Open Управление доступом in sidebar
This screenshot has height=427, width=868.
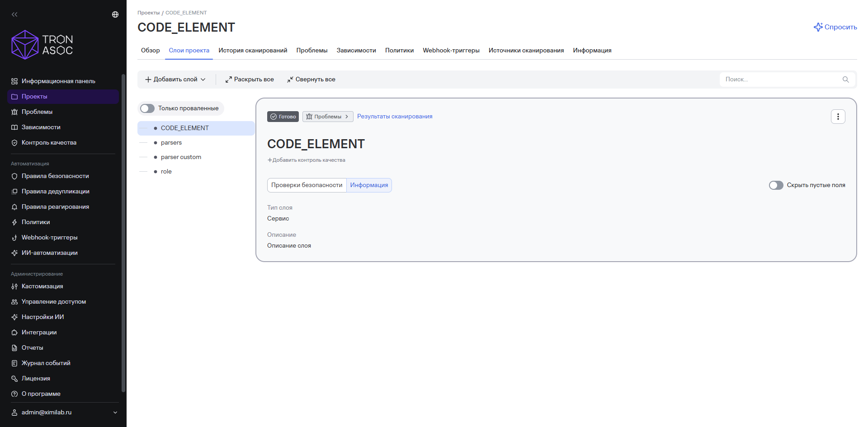pos(63,302)
